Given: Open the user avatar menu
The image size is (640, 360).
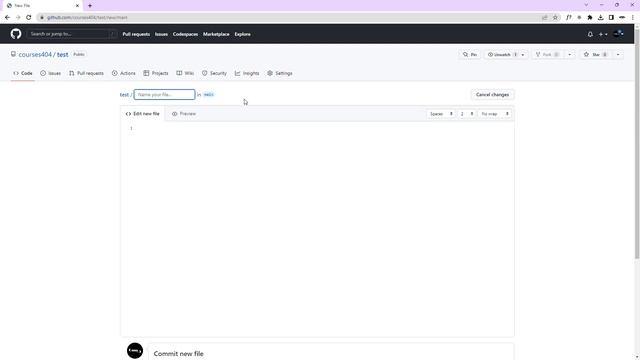Looking at the screenshot, I should pos(618,34).
